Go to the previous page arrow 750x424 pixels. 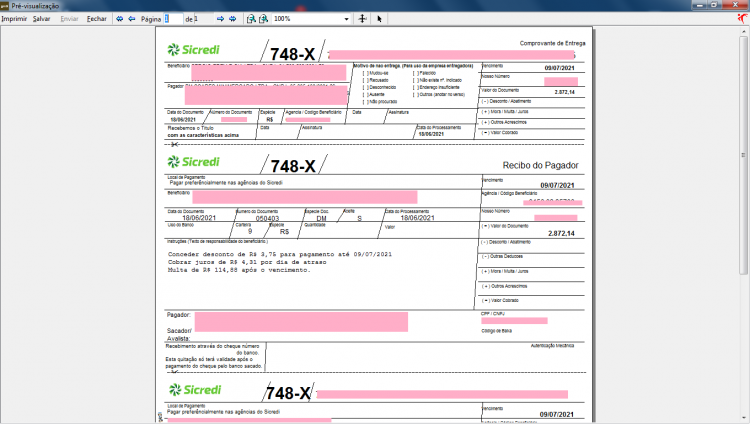point(132,19)
